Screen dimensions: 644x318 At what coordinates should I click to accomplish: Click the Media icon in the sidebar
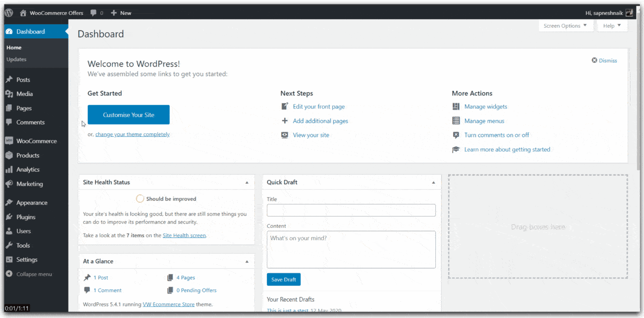pos(9,94)
